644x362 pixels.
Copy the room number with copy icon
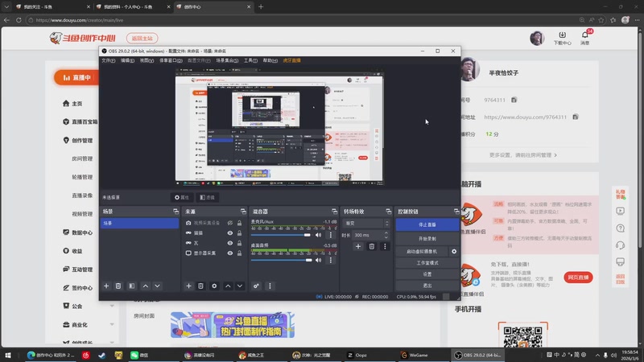(514, 100)
